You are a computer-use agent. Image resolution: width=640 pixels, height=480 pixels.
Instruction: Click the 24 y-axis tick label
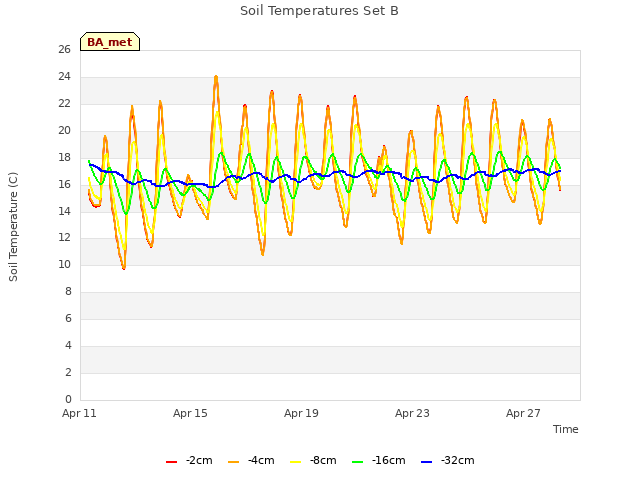[64, 77]
